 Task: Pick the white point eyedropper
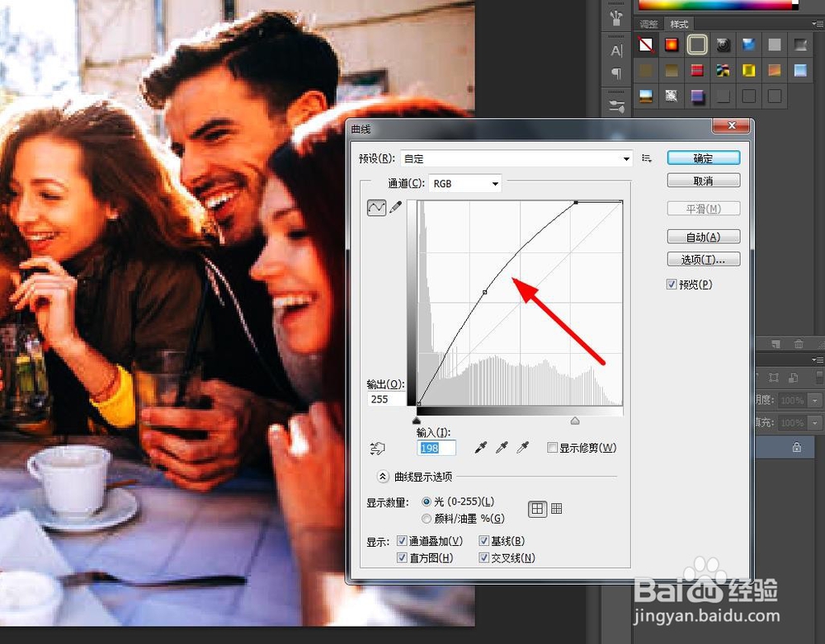pyautogui.click(x=522, y=448)
